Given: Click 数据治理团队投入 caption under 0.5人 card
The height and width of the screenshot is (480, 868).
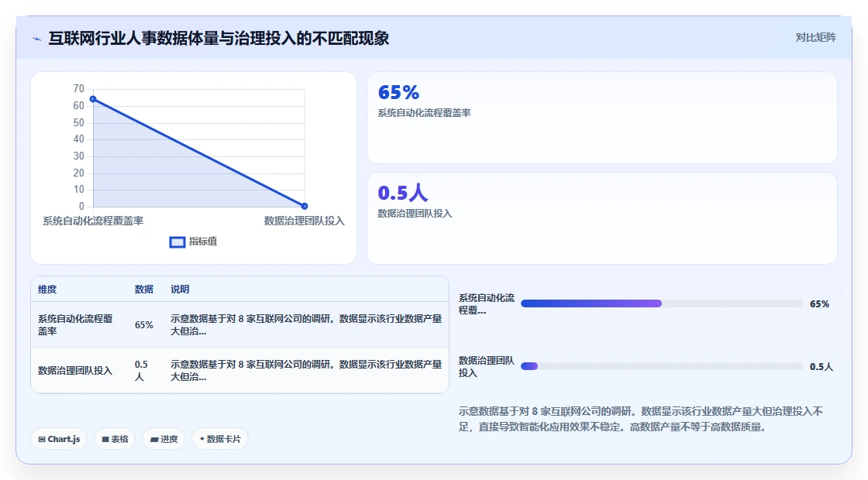Looking at the screenshot, I should coord(415,214).
